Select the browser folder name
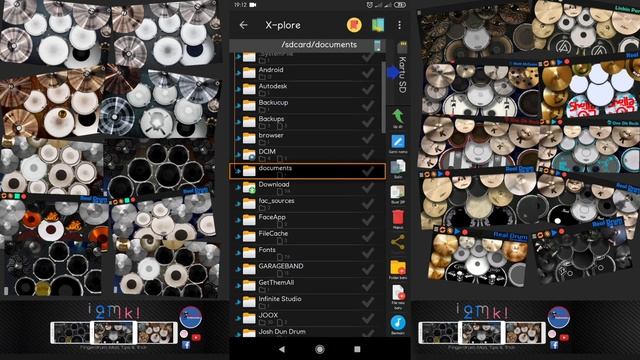The height and width of the screenshot is (360, 640). pyautogui.click(x=271, y=135)
